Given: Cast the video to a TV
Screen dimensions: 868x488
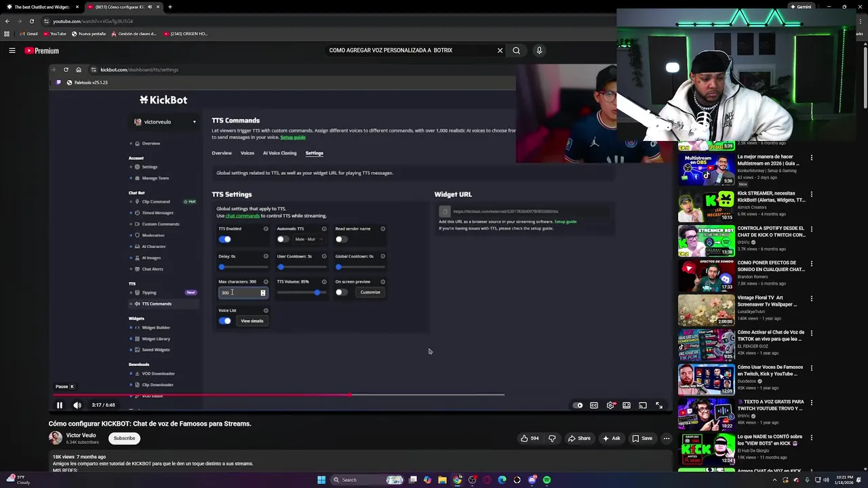Looking at the screenshot, I should [x=643, y=405].
